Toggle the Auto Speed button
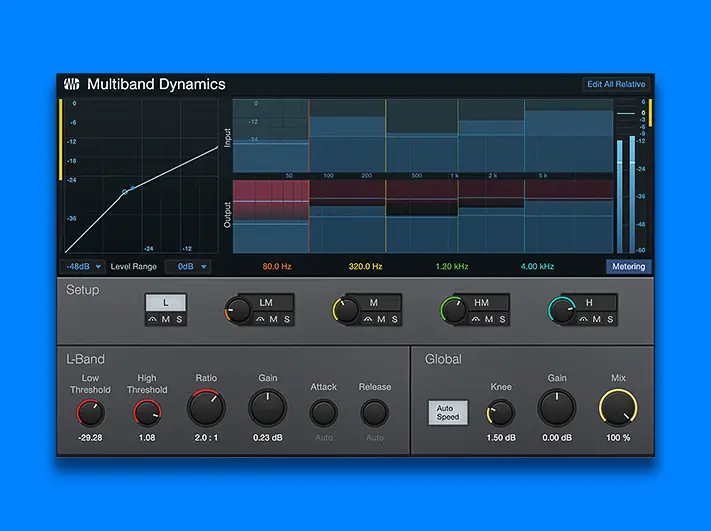711x531 pixels. point(447,412)
